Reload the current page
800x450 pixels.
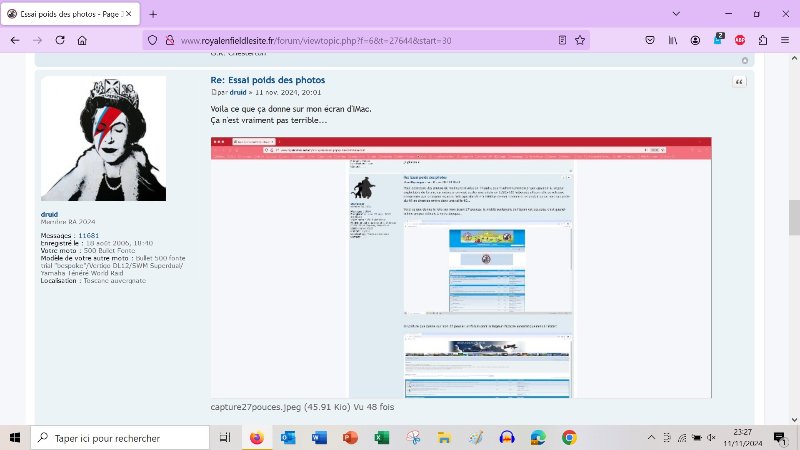60,40
